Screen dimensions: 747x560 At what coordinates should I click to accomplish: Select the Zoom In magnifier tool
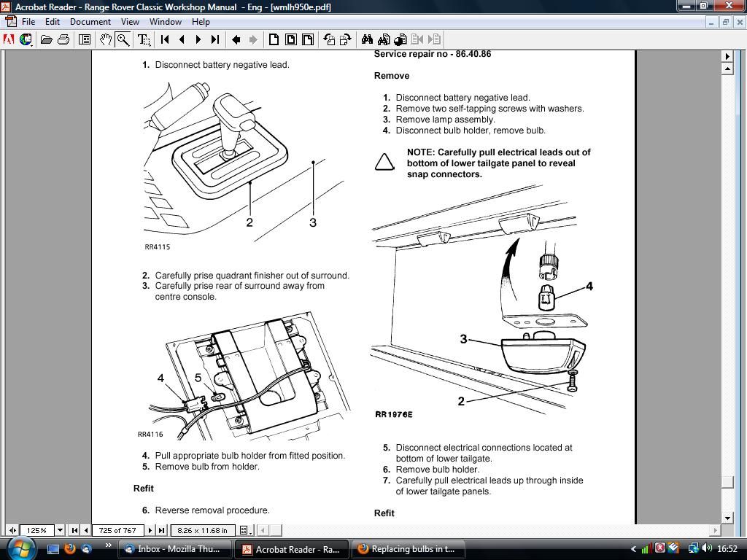point(123,39)
